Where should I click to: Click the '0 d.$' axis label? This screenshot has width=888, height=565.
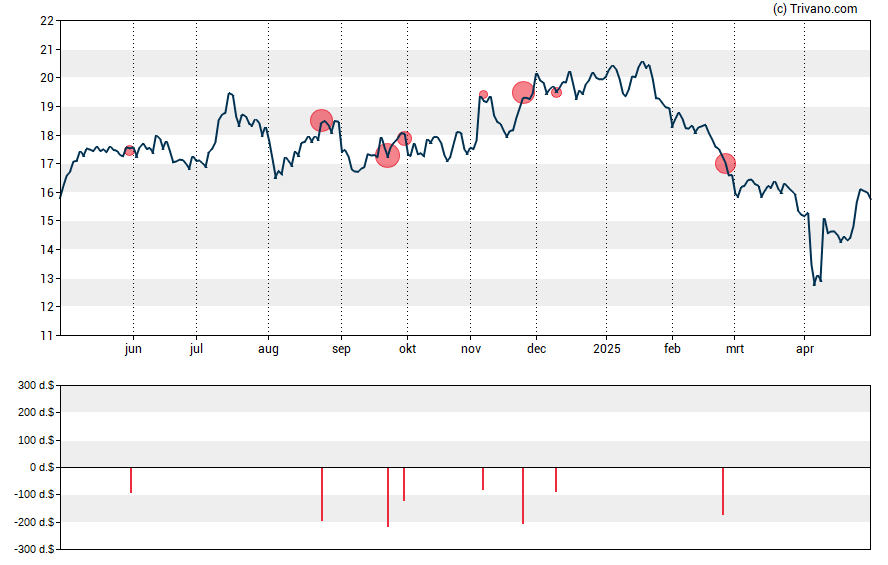(x=42, y=468)
